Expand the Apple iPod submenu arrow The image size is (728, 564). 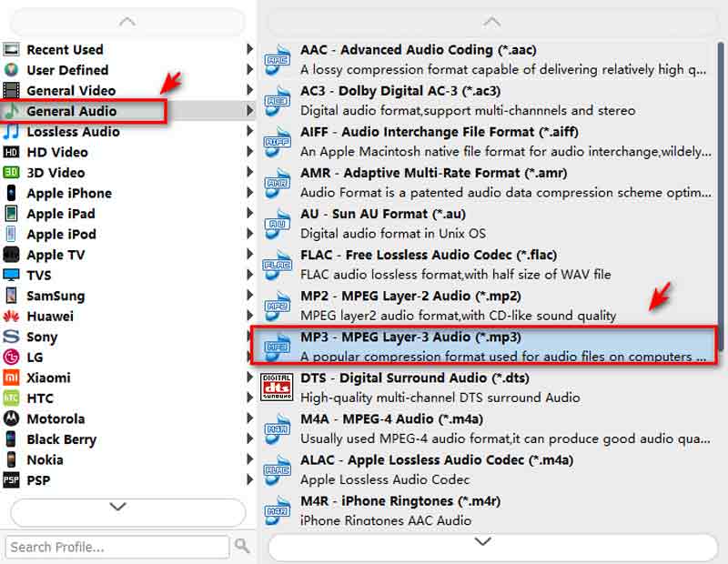pos(249,234)
